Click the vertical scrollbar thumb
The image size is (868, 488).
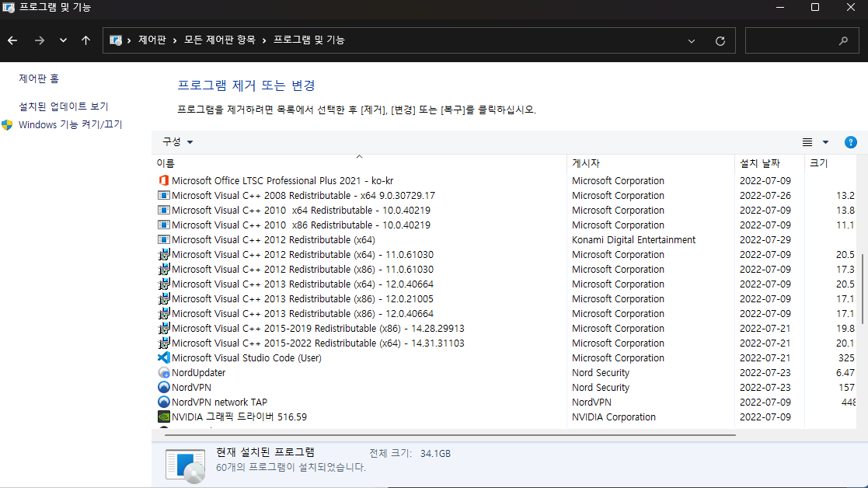click(x=863, y=289)
